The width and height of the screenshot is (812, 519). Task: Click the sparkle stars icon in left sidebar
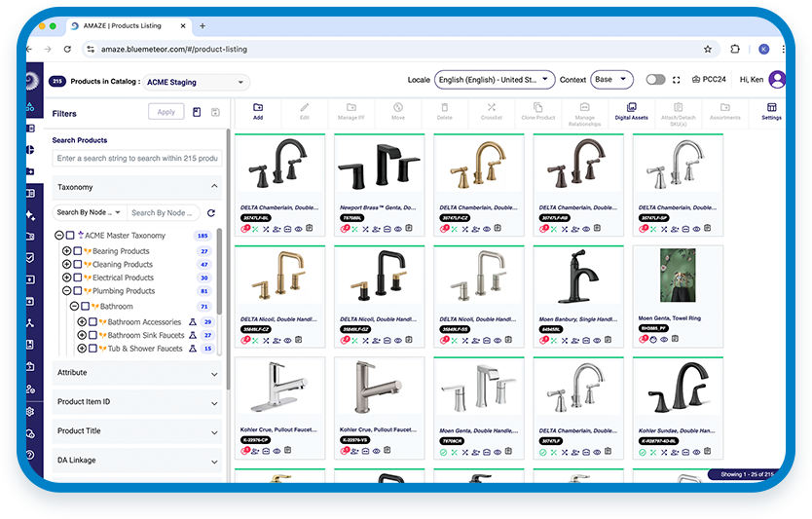pos(30,215)
